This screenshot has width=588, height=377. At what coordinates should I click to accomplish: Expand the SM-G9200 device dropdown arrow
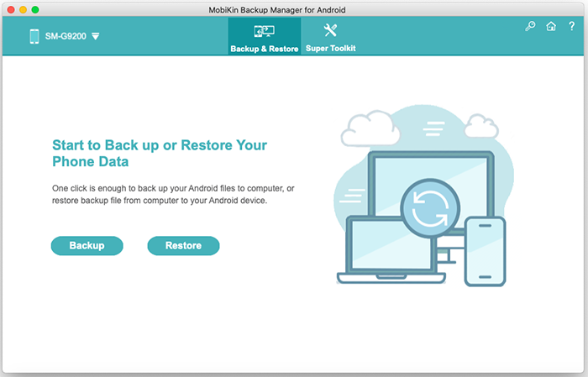[x=96, y=36]
